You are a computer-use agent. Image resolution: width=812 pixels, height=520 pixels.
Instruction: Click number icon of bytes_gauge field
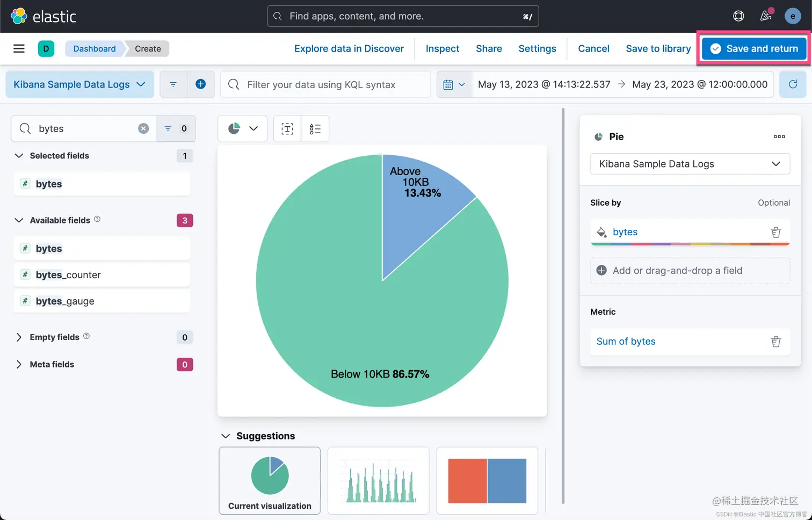click(x=25, y=301)
